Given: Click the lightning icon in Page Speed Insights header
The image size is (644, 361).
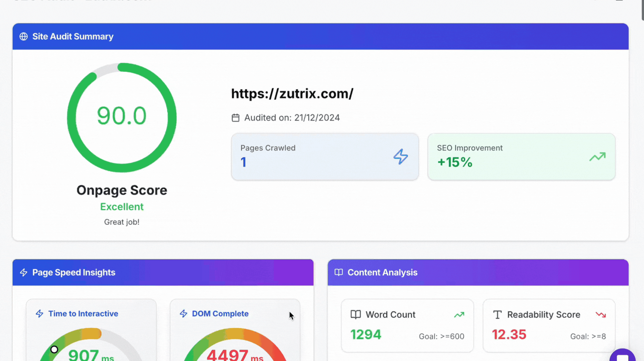Looking at the screenshot, I should pos(23,273).
